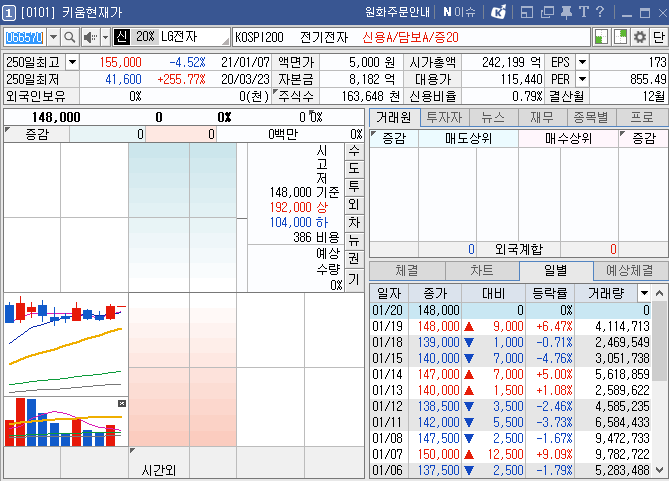This screenshot has height=481, width=669.
Task: Click the 차 side button
Action: 354,222
